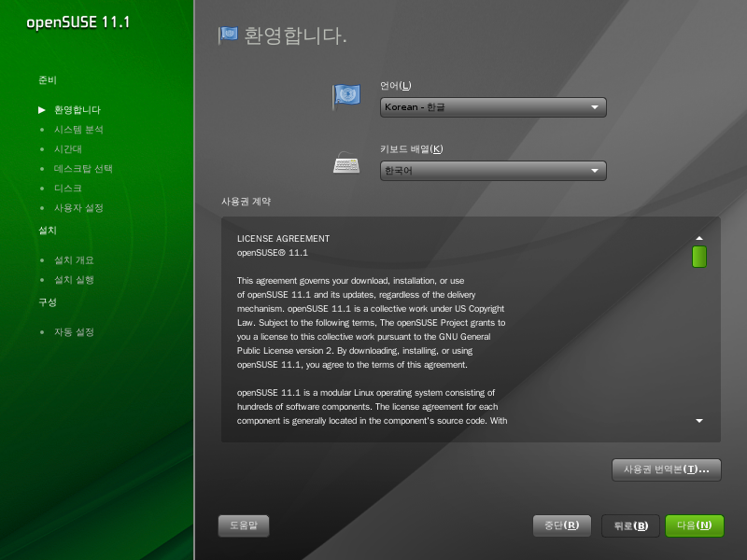Click the keyboard icon next to 키보드 배열
Image resolution: width=747 pixels, height=560 pixels.
click(346, 163)
